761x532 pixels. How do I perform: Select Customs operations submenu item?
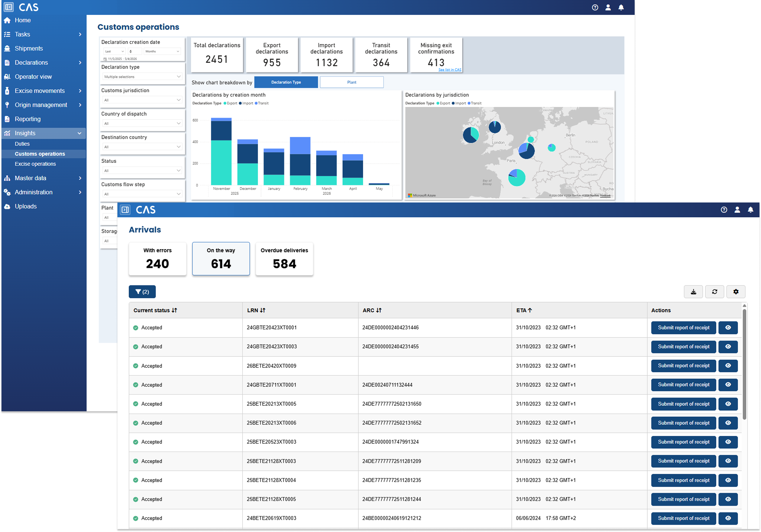tap(40, 154)
